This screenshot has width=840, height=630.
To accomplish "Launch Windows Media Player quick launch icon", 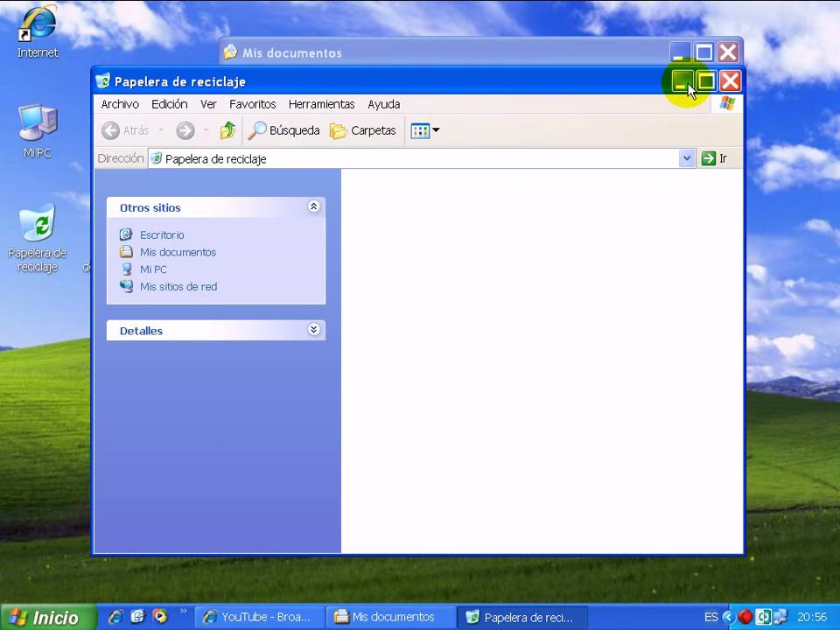I will 159,617.
